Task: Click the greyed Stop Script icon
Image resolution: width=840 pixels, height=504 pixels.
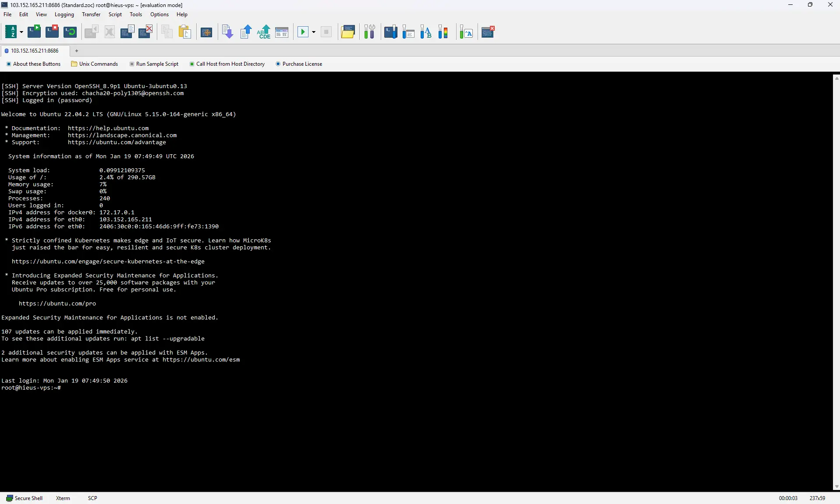Action: (x=326, y=32)
